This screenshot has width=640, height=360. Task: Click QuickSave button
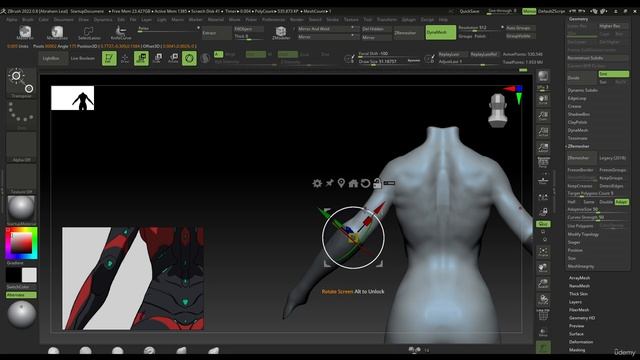[469, 11]
